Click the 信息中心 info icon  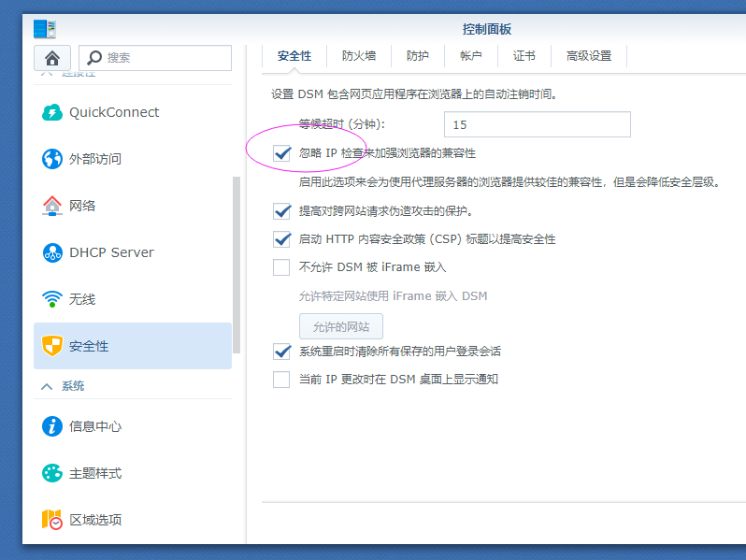point(52,426)
